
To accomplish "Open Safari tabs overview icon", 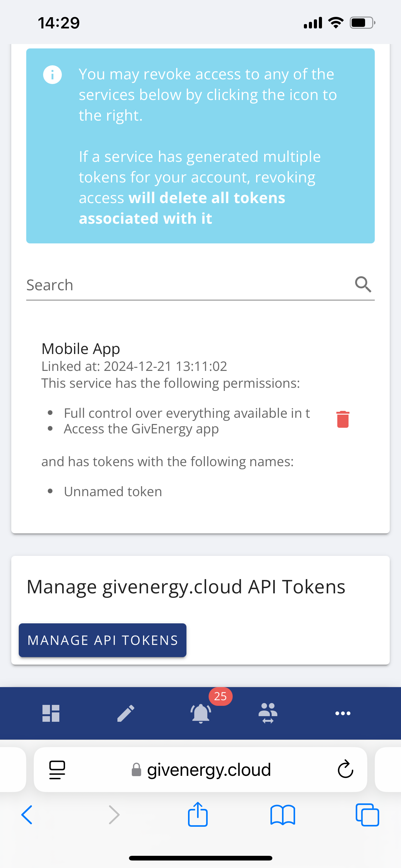I will coord(367,815).
